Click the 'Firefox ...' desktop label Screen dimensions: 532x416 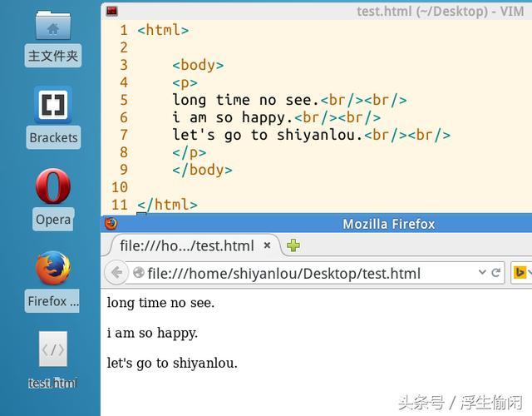pos(53,301)
